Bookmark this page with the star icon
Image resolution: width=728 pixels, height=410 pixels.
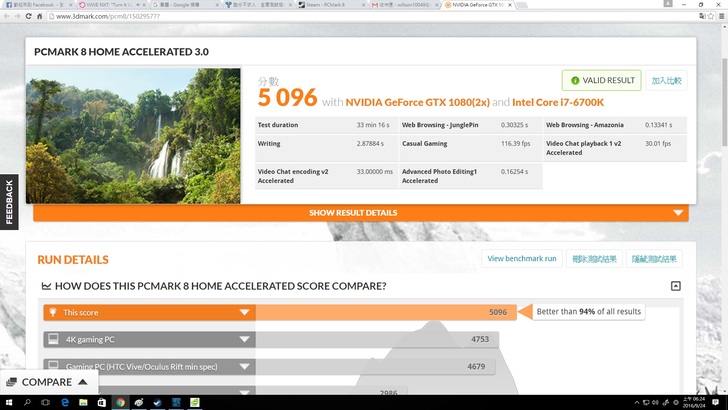point(711,16)
